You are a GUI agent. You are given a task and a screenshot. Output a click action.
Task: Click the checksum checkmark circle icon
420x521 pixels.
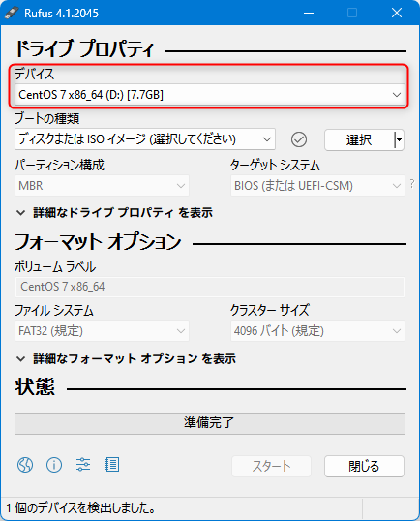pos(299,139)
